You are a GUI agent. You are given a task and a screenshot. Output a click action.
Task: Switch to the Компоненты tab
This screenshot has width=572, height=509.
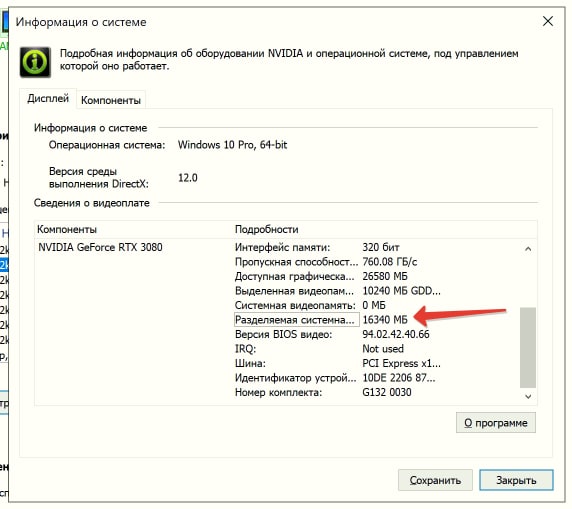pos(111,100)
